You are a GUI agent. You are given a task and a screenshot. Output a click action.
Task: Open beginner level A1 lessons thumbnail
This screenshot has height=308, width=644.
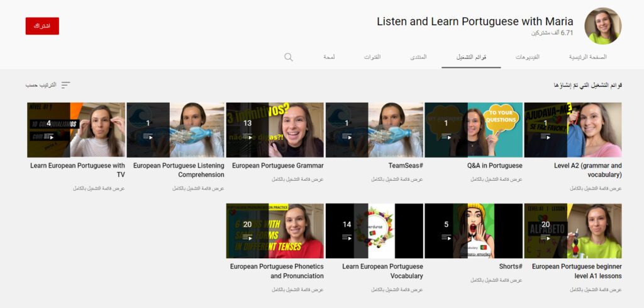[572, 231]
